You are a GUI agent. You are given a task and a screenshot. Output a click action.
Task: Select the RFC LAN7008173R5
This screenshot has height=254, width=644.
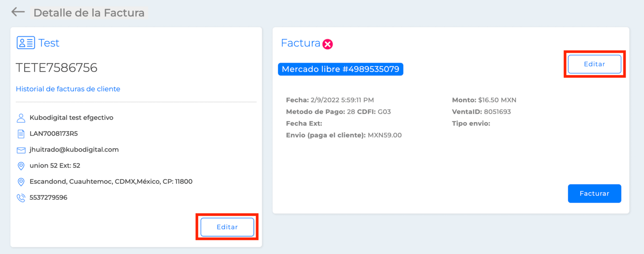click(x=54, y=133)
